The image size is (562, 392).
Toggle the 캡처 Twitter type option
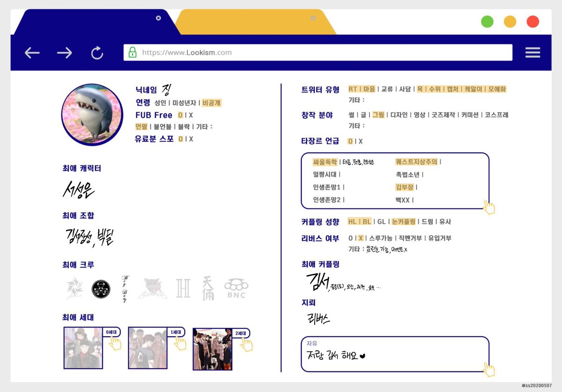click(x=452, y=89)
